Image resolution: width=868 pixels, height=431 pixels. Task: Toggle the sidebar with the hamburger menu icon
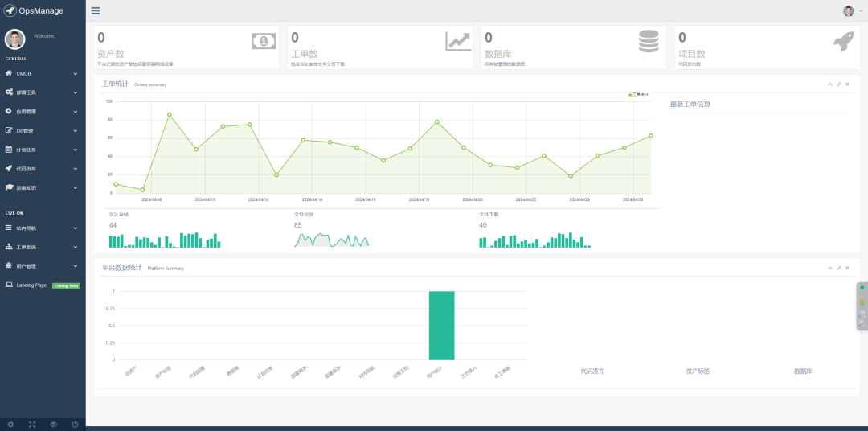96,10
